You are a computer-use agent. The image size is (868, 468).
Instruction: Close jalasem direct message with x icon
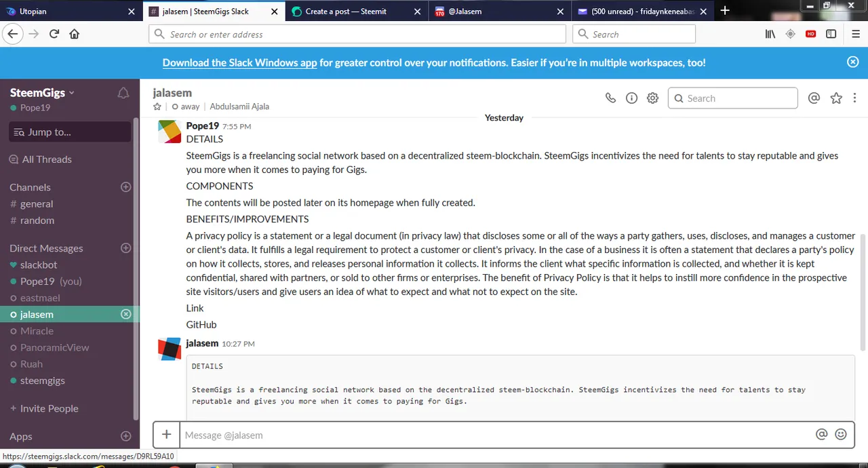pos(125,314)
